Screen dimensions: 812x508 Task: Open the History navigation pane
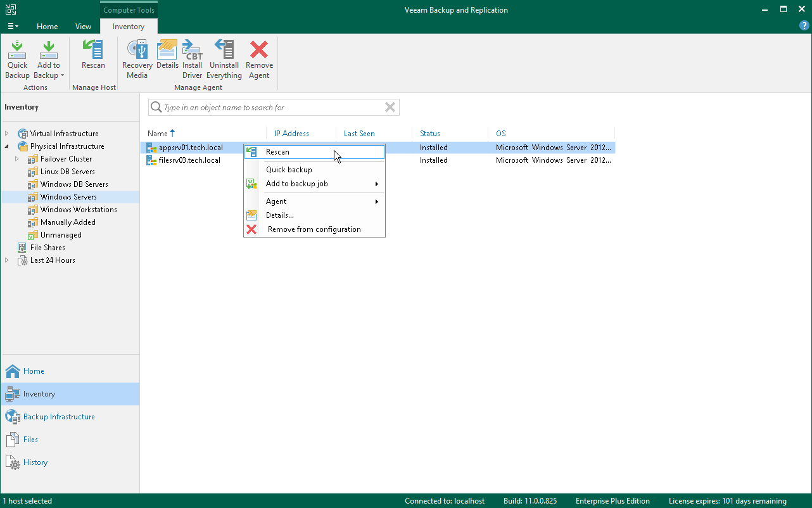pos(70,462)
